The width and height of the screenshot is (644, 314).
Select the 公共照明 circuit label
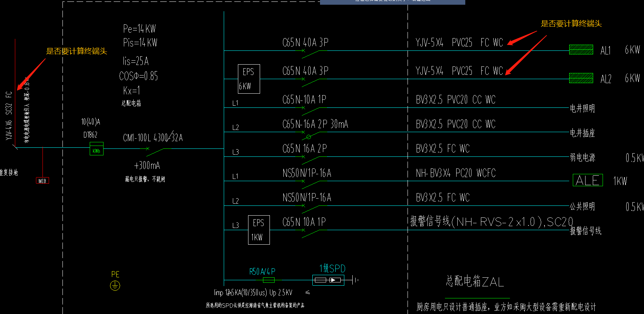(582, 207)
